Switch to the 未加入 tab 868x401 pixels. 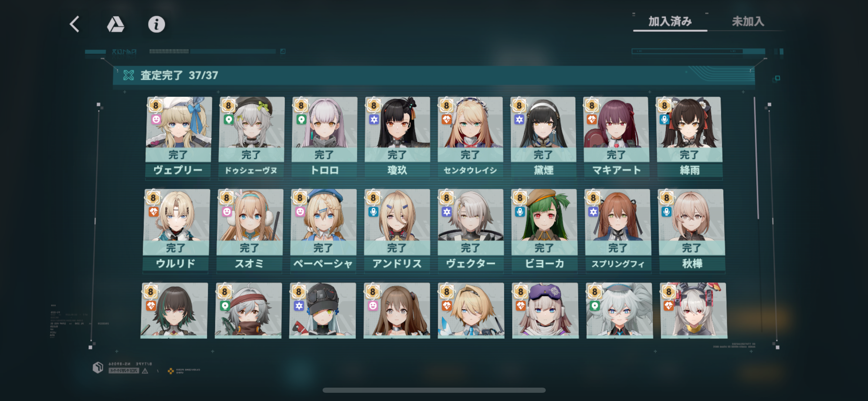coord(748,22)
